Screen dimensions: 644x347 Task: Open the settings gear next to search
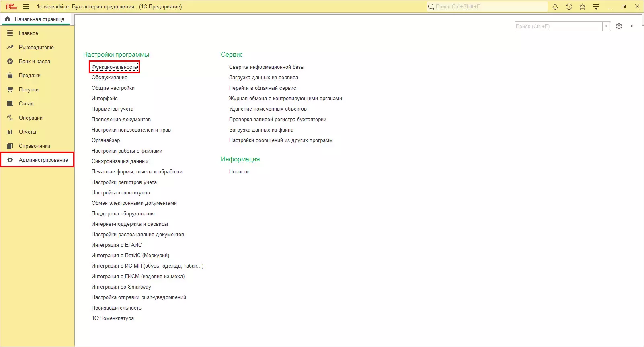click(619, 26)
